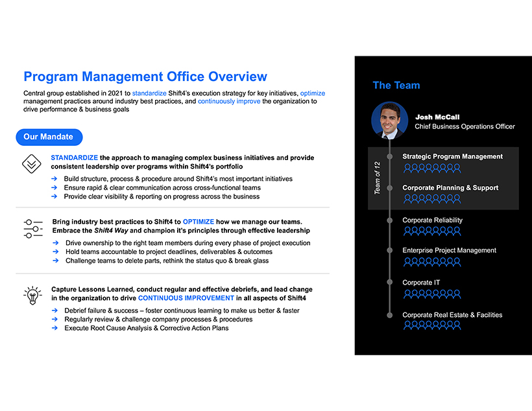Click timeline dot next to Strategic Program Management
This screenshot has width=532, height=411.
tap(390, 157)
